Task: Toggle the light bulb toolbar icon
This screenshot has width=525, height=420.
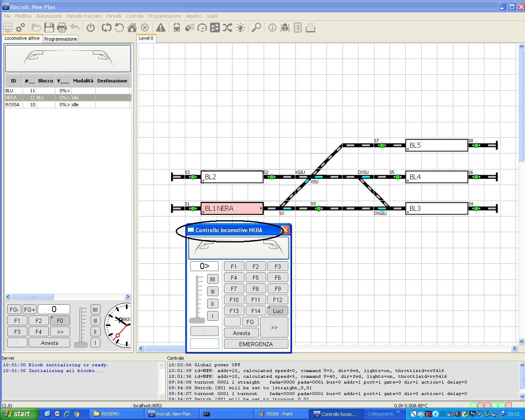Action: point(240,27)
